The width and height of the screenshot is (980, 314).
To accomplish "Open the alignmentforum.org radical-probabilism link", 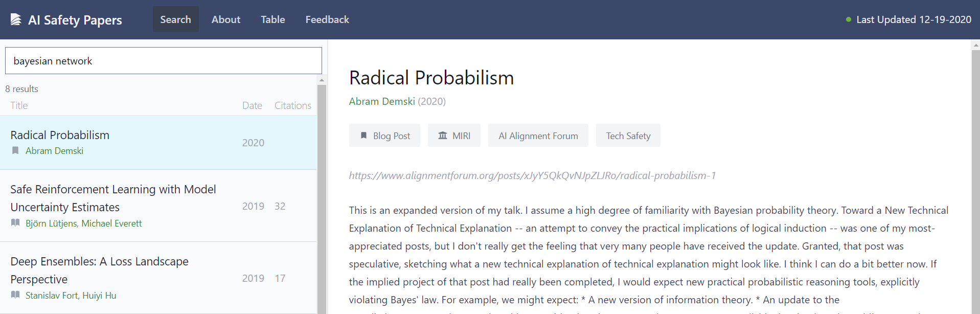I will (x=532, y=175).
